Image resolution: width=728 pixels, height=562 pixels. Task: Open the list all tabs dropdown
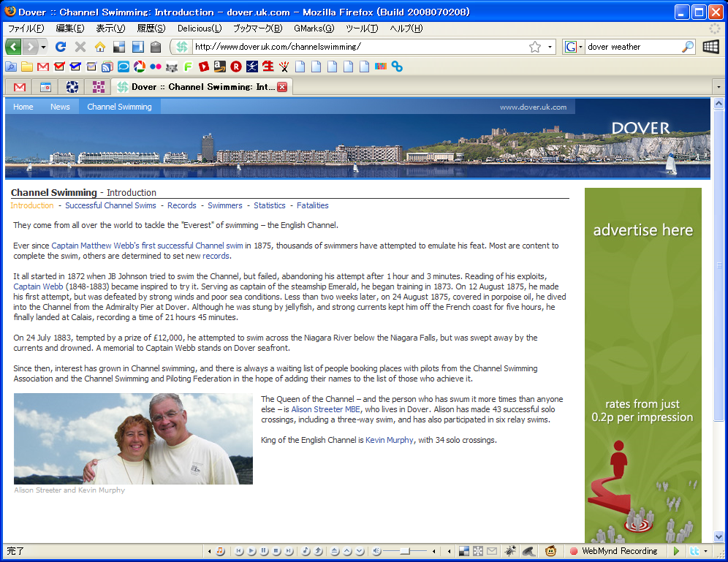718,87
